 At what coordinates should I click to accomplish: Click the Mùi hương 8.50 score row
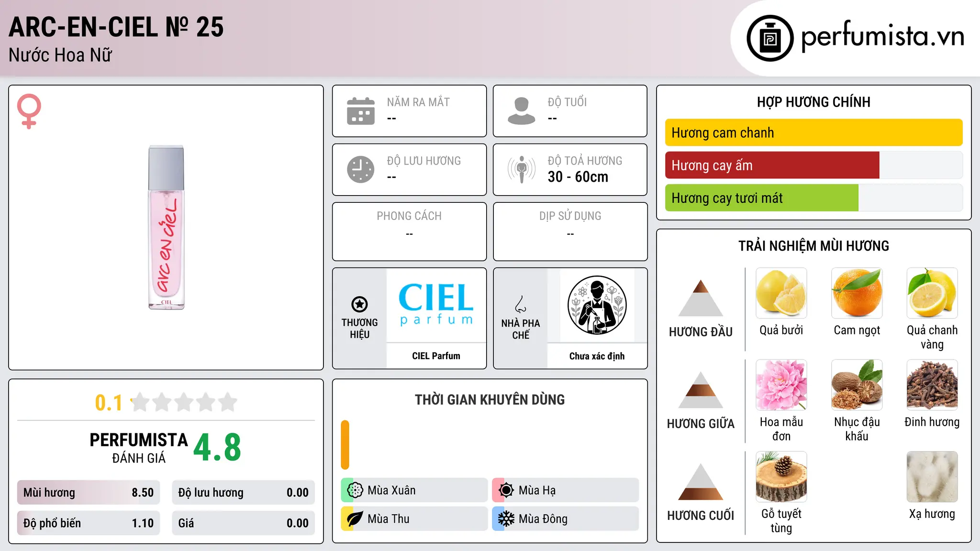pyautogui.click(x=89, y=493)
